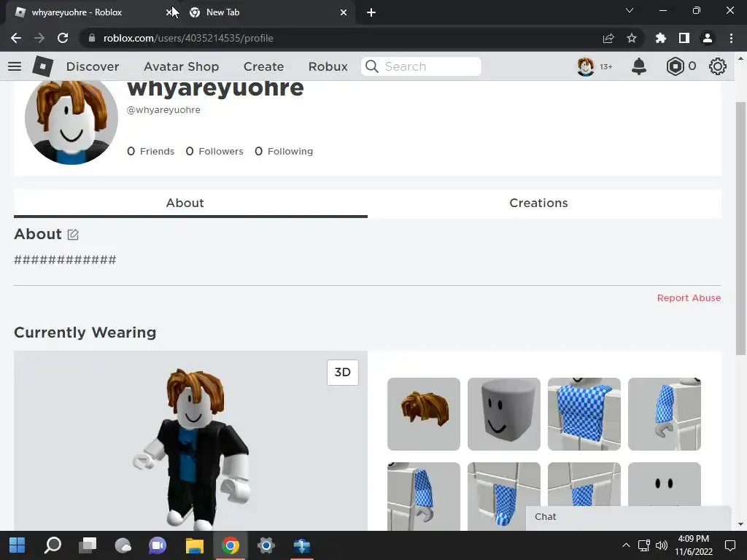Bookmark this page with star icon
Viewport: 747px width, 560px height.
pyautogui.click(x=631, y=38)
